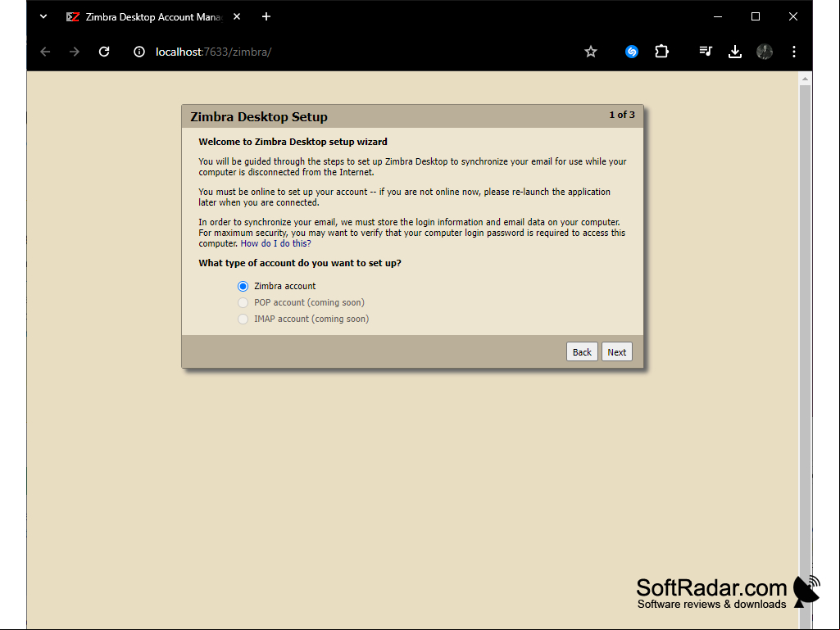Click the vertical scrollbar track
Image resolution: width=840 pixels, height=630 pixels.
click(x=805, y=354)
